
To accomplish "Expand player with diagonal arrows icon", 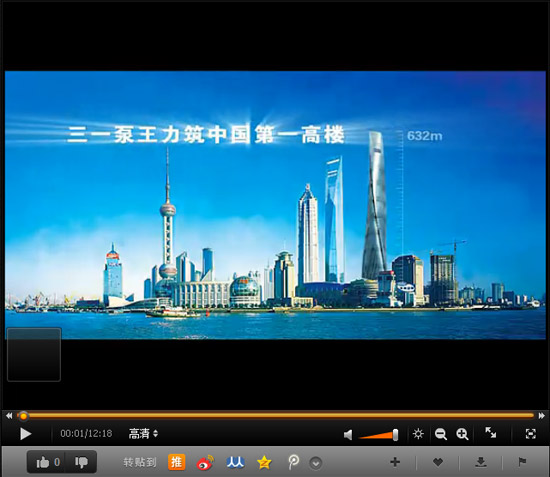I will tap(491, 432).
